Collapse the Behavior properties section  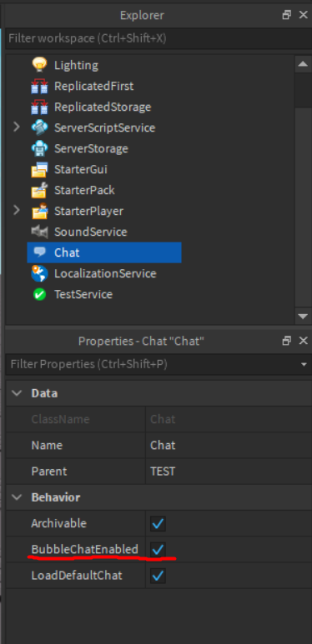tap(17, 497)
